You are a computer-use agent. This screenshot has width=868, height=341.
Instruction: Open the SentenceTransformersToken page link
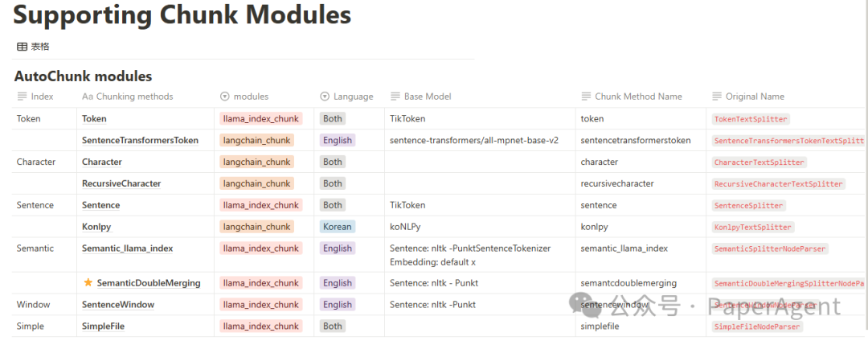coord(140,140)
